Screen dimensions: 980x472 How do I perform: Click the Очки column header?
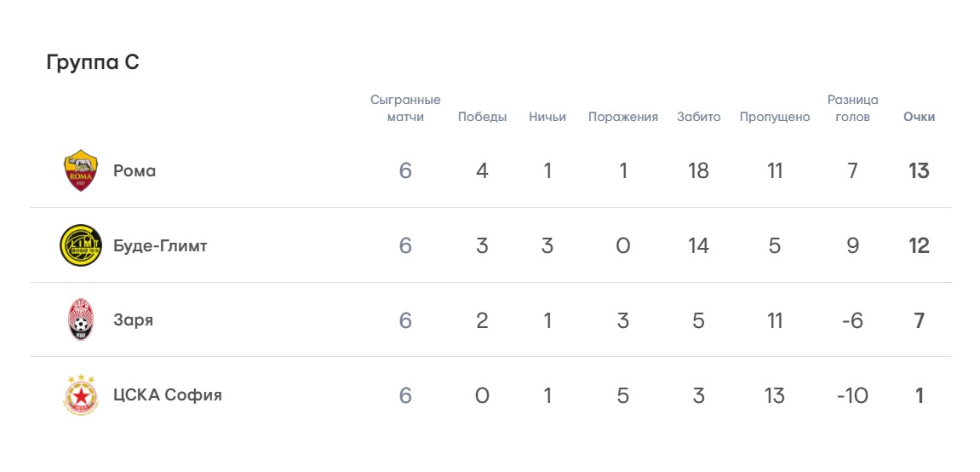(919, 117)
